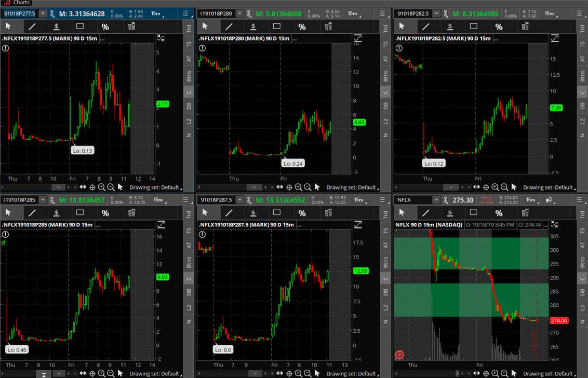Select rectangle drawing tool in top-right chart
Viewport: 588px width, 378px height.
click(474, 26)
